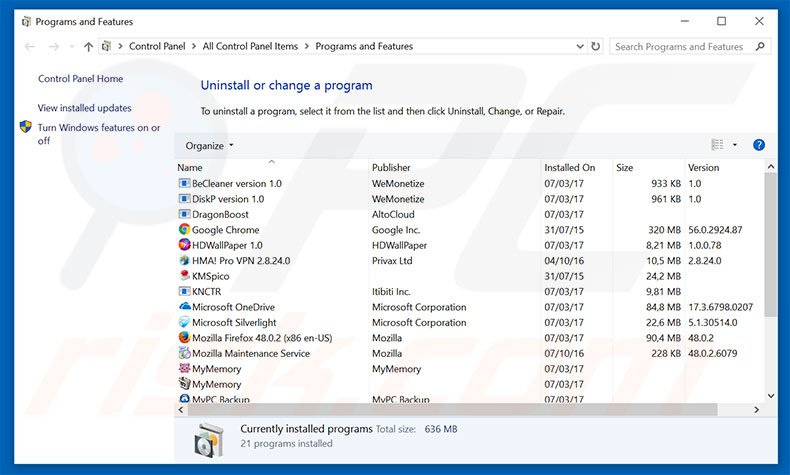The width and height of the screenshot is (790, 475).
Task: Select the Mozilla Firefox 48.0.2 entry name
Action: [x=262, y=338]
